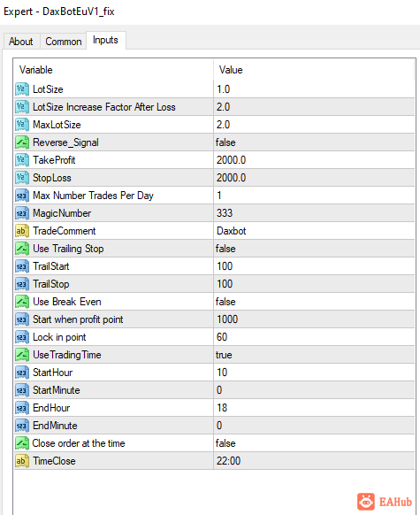Toggle Close order at the time value
The image size is (420, 515).
(x=314, y=443)
